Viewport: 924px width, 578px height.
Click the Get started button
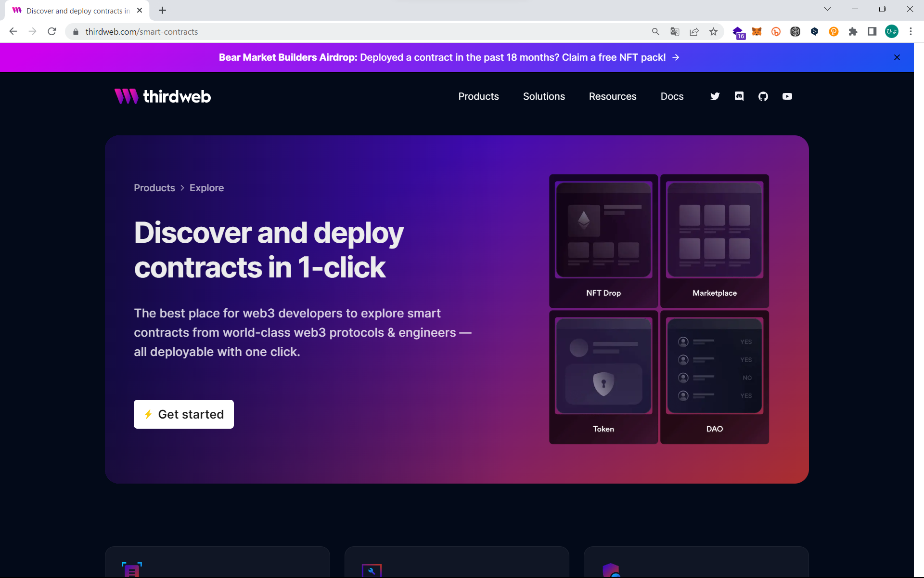point(184,414)
